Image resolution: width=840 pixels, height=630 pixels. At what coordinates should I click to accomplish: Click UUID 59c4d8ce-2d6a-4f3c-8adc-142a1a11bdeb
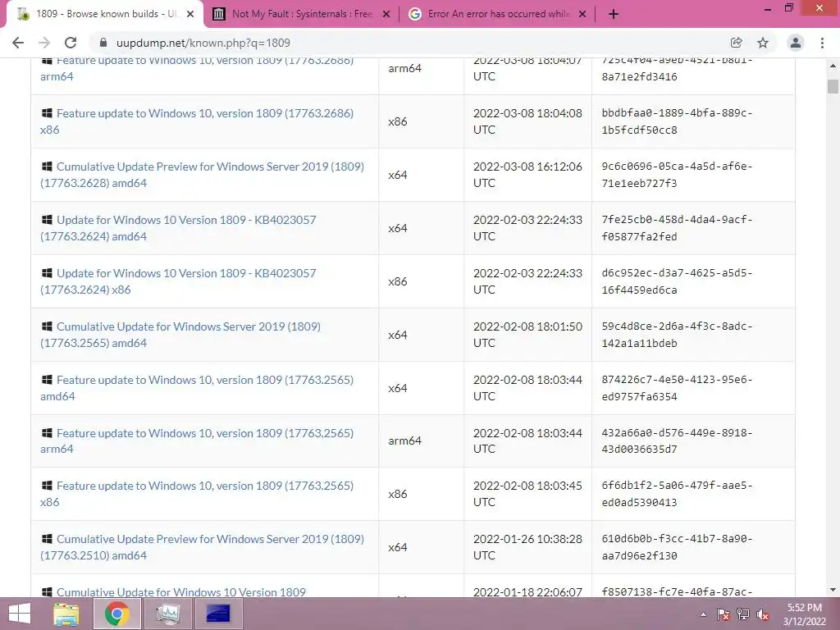click(x=677, y=335)
